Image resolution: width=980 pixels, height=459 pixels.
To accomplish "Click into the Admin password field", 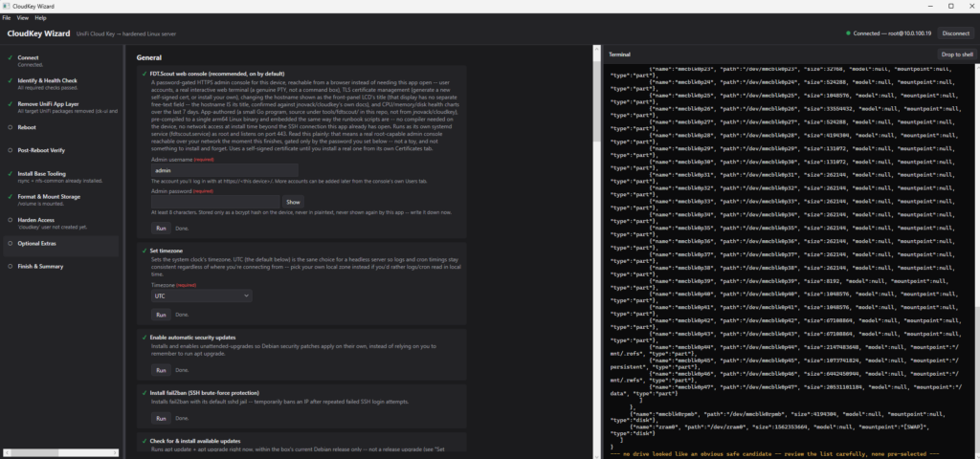I will [215, 202].
